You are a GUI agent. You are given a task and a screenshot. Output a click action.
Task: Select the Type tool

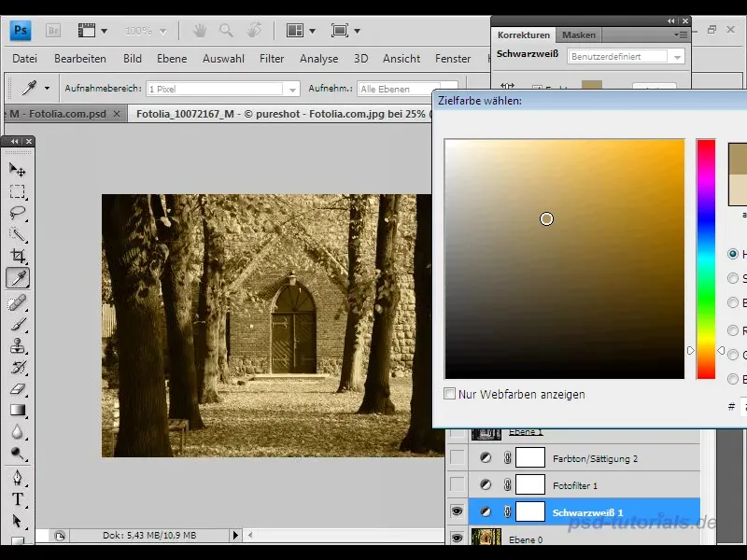pos(18,499)
